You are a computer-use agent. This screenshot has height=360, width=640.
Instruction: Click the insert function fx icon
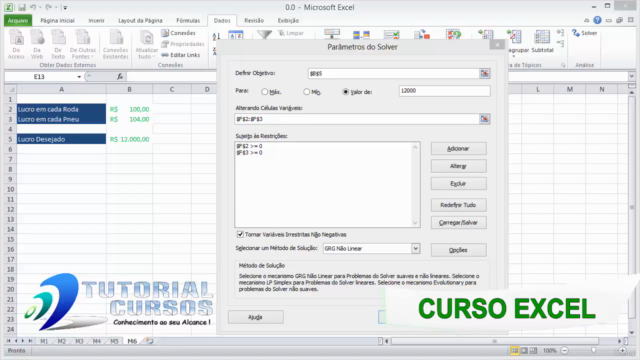[x=120, y=76]
